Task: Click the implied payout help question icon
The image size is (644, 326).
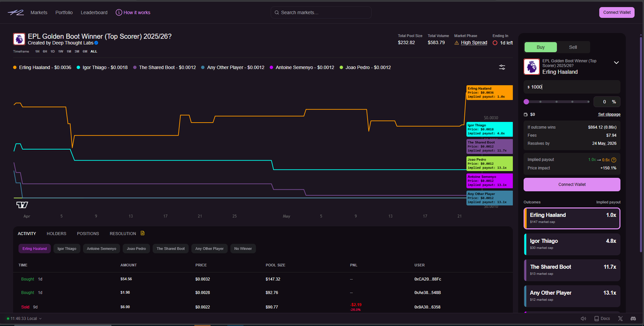Action: click(x=614, y=160)
